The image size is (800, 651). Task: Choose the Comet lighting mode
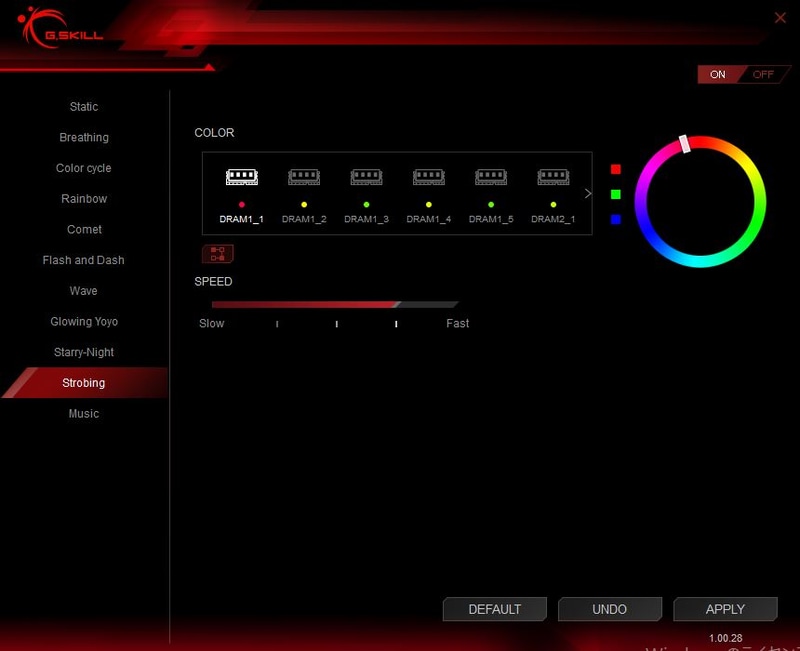[x=84, y=230]
